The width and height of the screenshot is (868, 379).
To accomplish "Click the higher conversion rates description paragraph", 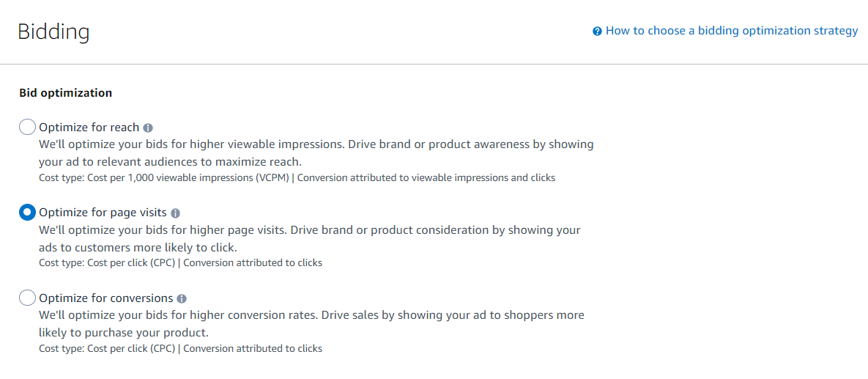I will [x=311, y=324].
